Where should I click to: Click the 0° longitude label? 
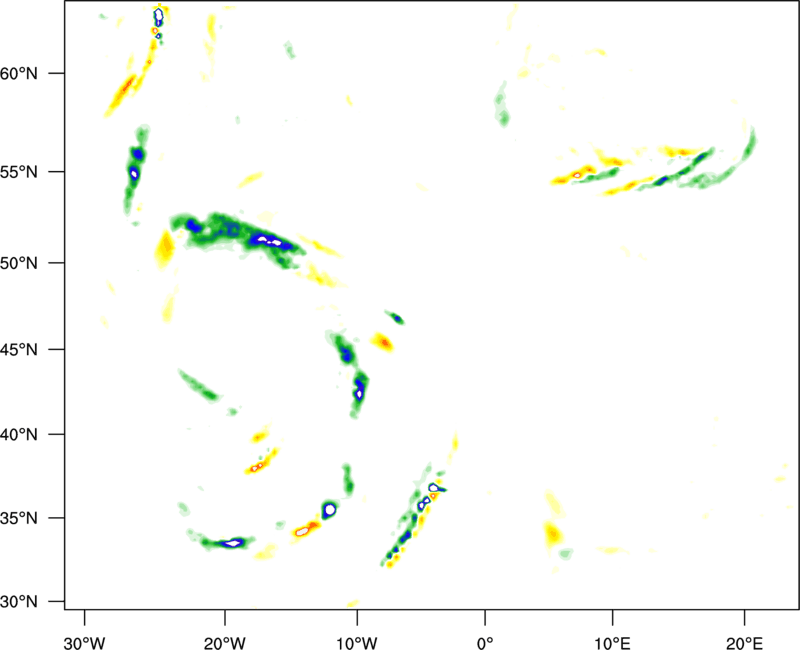tap(485, 643)
